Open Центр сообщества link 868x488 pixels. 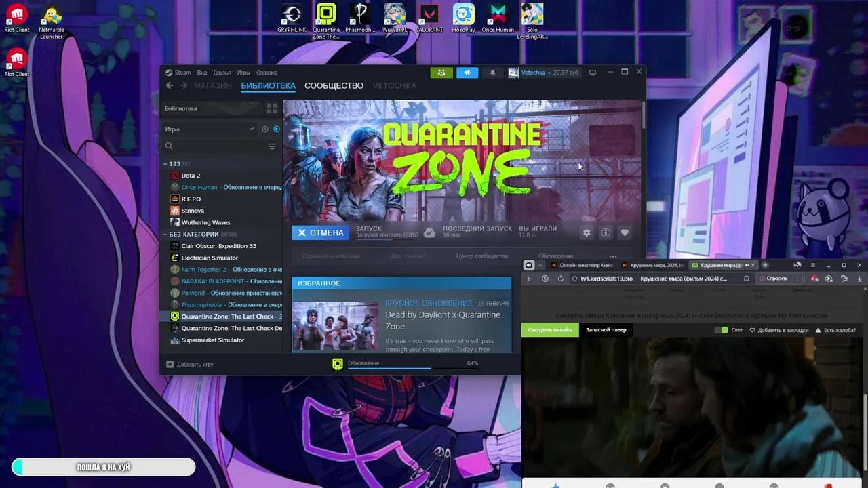pos(481,256)
